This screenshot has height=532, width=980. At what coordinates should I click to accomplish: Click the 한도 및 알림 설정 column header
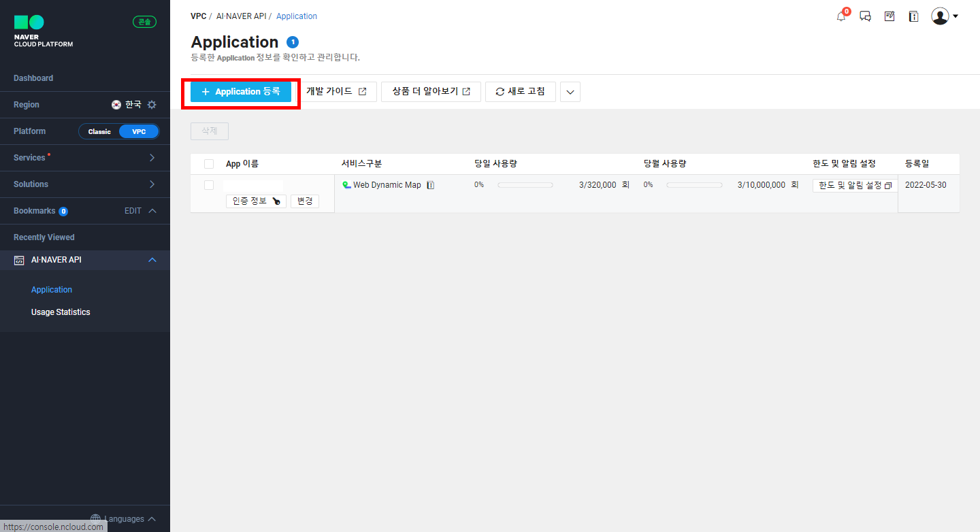[x=844, y=164]
